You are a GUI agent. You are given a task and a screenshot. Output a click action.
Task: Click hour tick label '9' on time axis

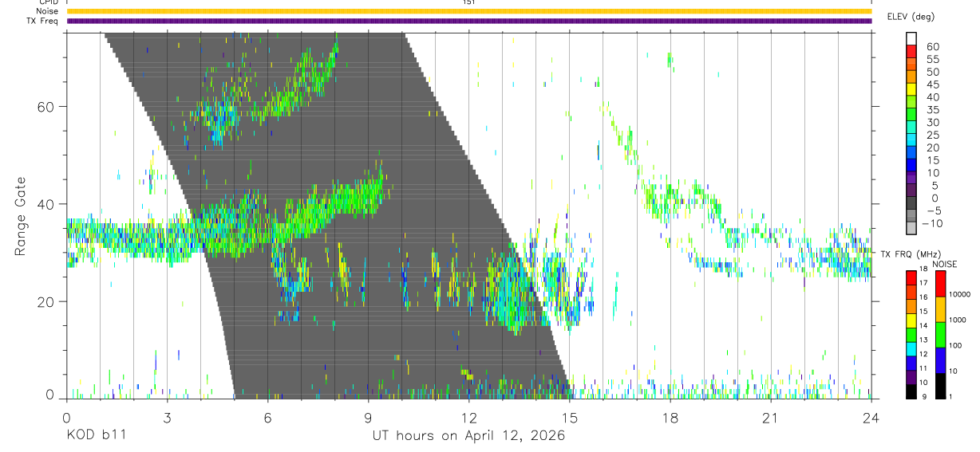tap(368, 418)
